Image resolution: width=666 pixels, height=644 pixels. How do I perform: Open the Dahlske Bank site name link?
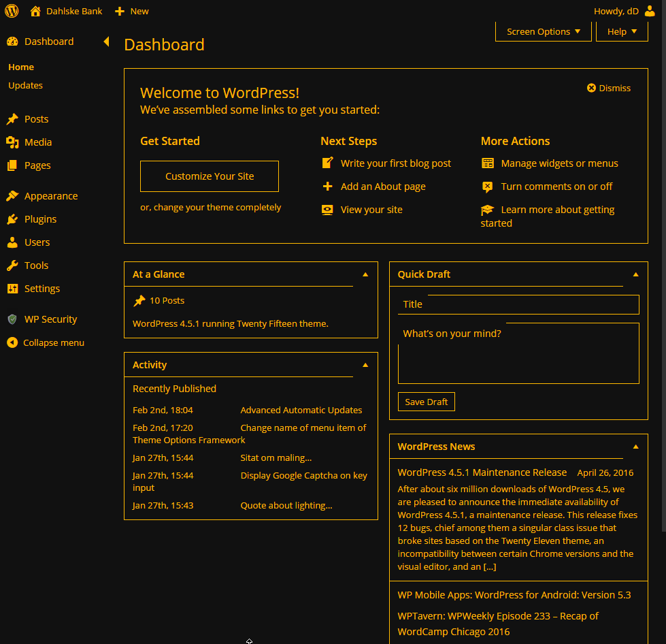[74, 11]
